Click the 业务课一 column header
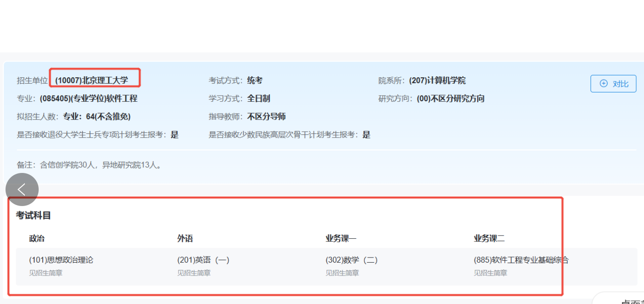Viewport: 644px width, 304px height. [x=341, y=238]
